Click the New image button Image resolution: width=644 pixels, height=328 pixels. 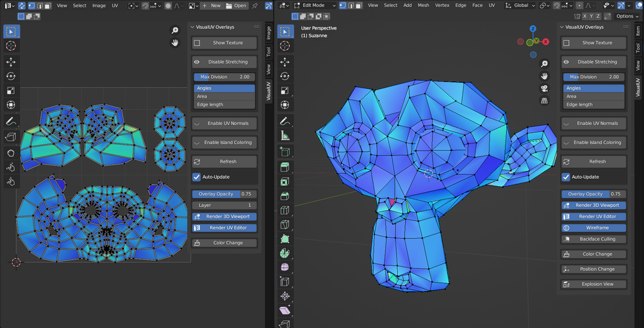point(212,5)
